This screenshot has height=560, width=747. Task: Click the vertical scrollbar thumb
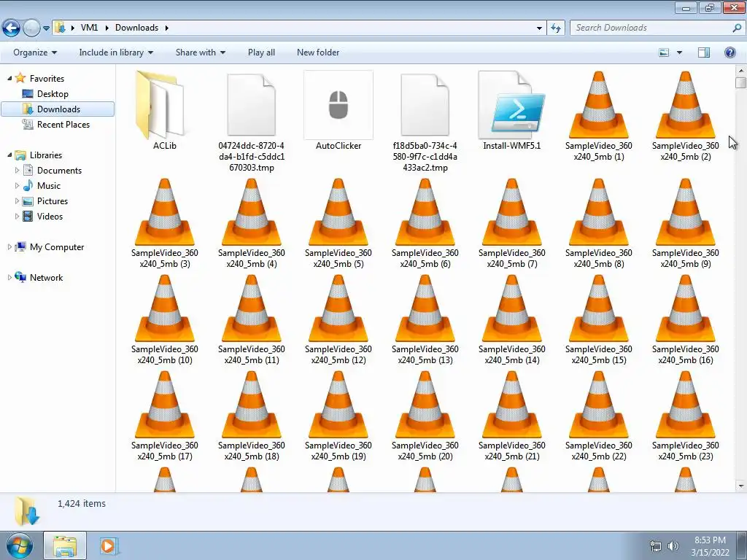pos(740,83)
